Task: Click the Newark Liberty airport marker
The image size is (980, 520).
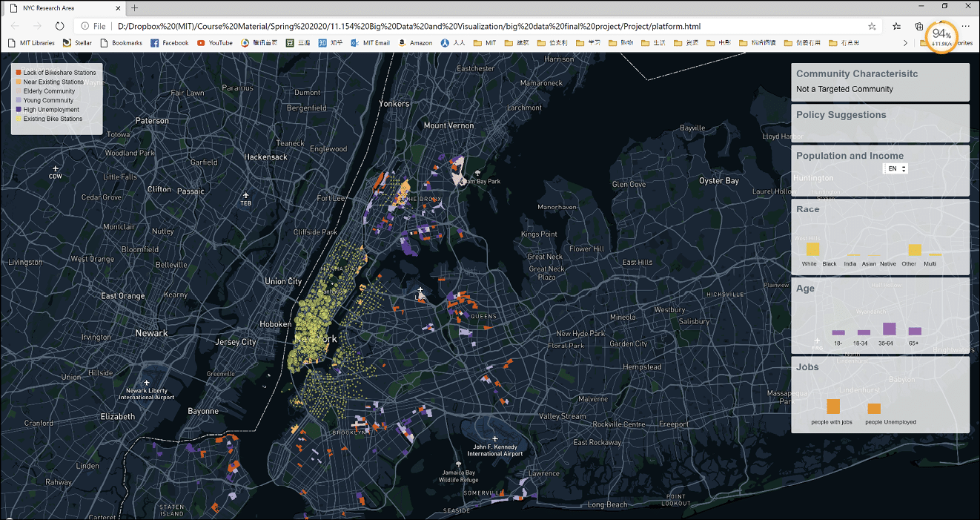Action: (x=147, y=383)
